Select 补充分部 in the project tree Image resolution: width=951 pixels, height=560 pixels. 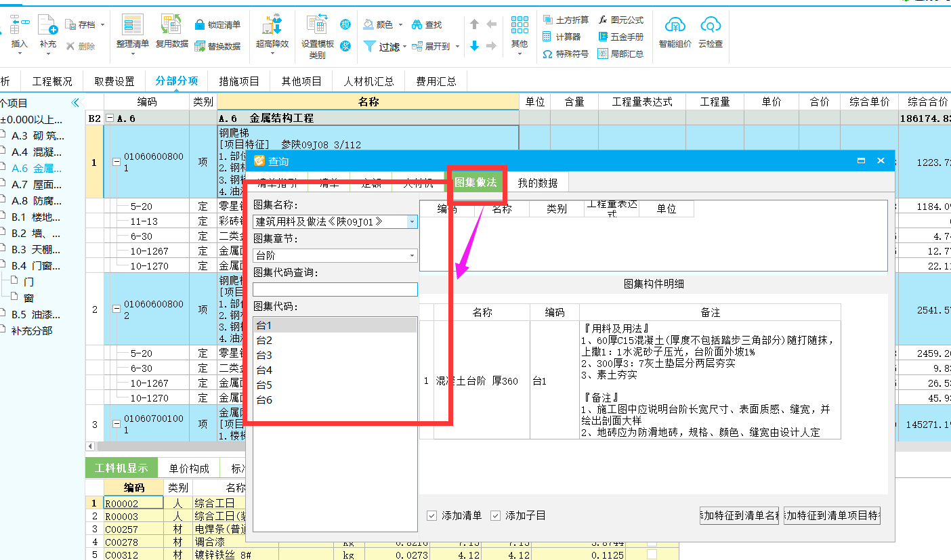[x=32, y=330]
